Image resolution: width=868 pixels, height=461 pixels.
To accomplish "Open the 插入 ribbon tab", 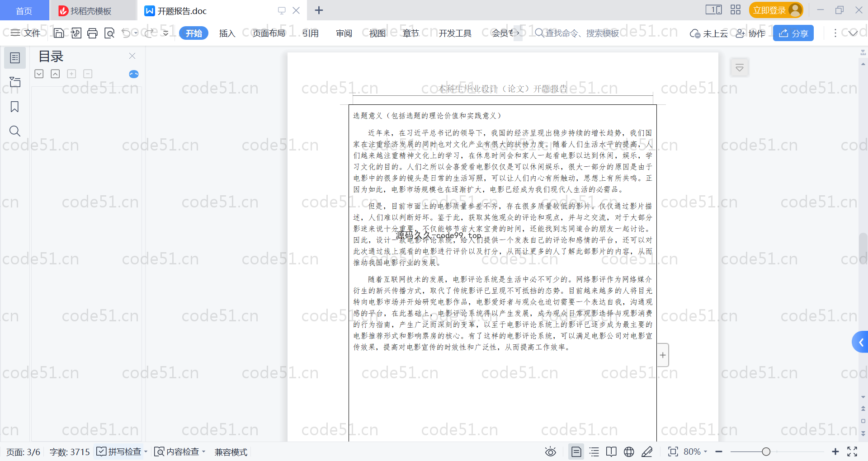I will 227,33.
